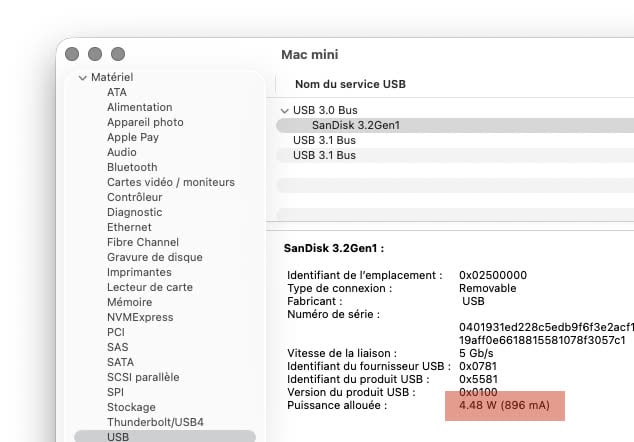Click the location identifier value 0x02500000
The width and height of the screenshot is (634, 442).
(492, 275)
